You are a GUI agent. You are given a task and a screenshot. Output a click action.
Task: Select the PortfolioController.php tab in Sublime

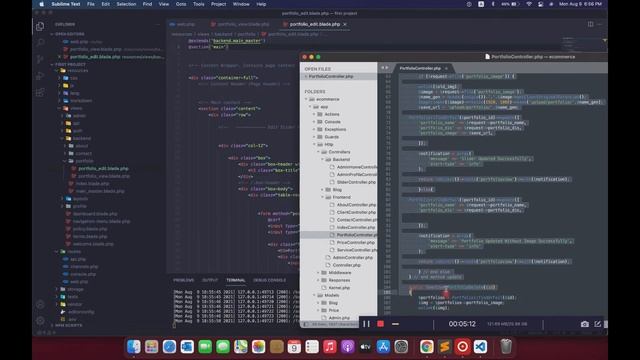(x=420, y=68)
